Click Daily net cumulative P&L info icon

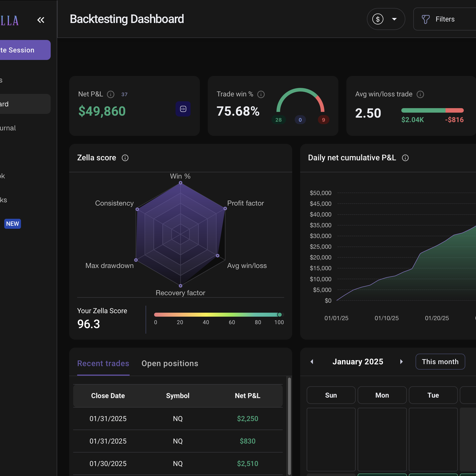(405, 158)
